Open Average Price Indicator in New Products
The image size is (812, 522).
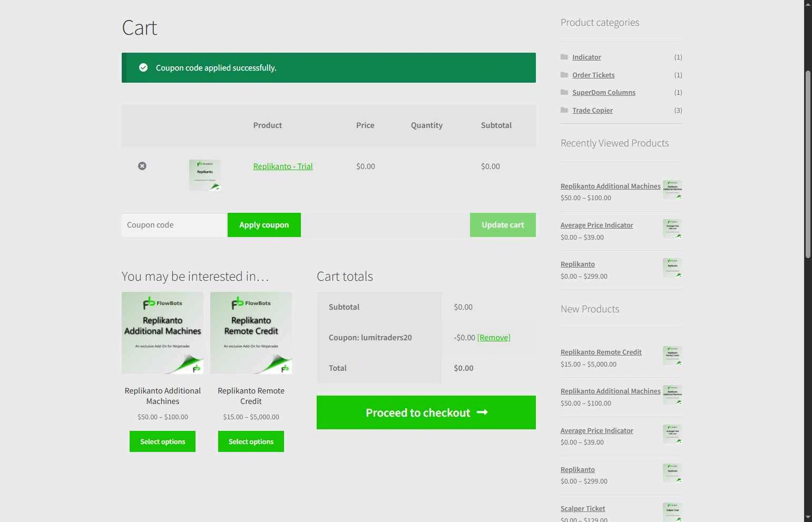pos(596,430)
